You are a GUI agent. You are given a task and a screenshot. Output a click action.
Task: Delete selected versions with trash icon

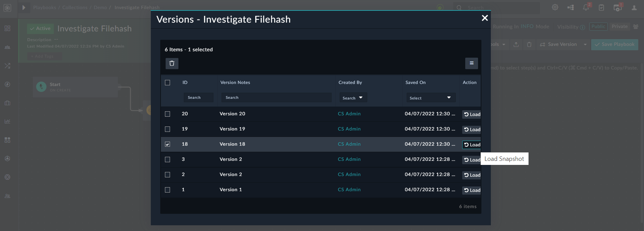click(172, 63)
